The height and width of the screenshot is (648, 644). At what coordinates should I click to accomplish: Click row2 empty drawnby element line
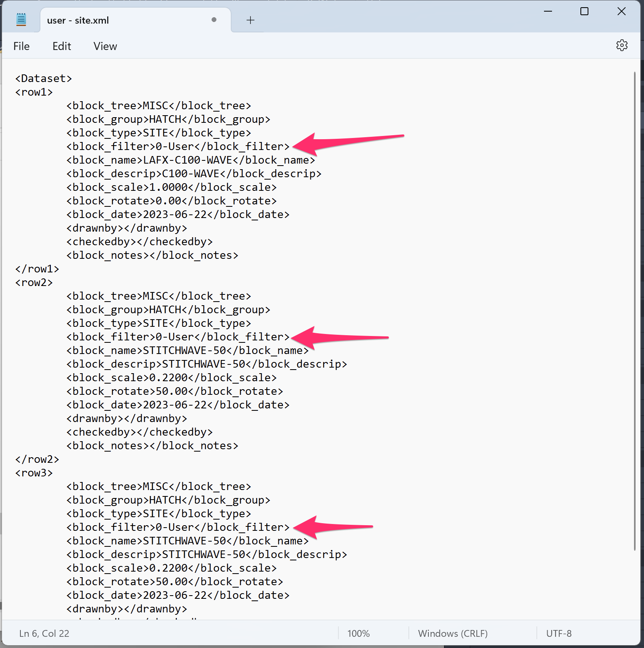pyautogui.click(x=127, y=418)
